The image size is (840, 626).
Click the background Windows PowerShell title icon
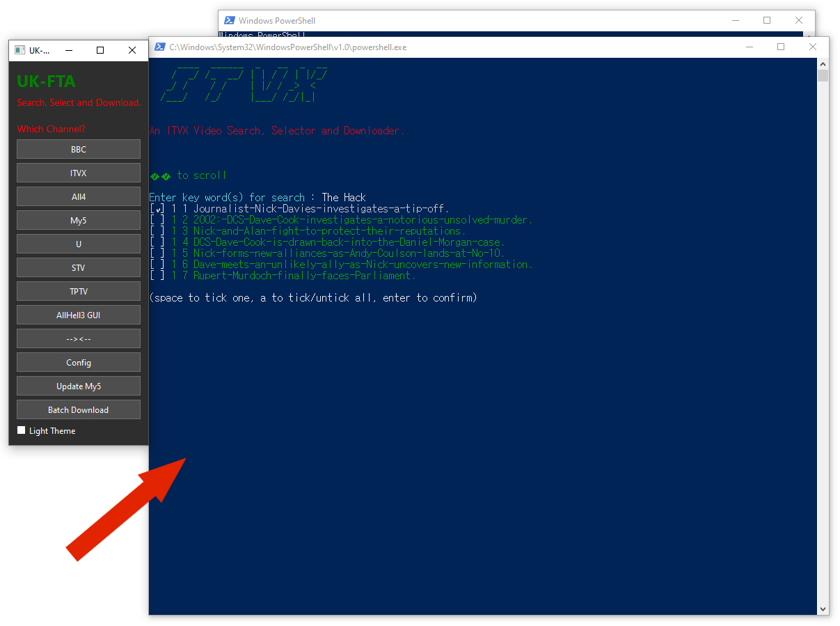(229, 21)
